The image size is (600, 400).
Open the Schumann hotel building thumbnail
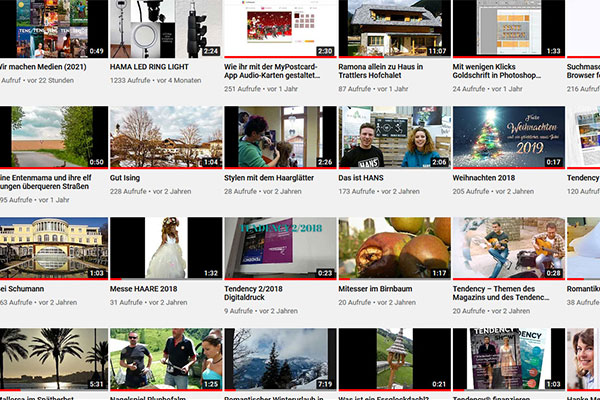click(54, 248)
